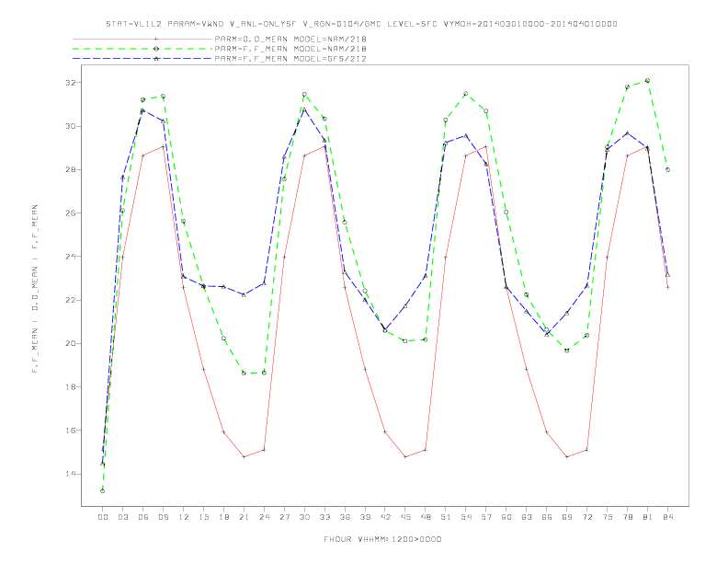Screen dimensions: 728x563
Task: Click the blue dashed line legend sample
Action: click(x=142, y=59)
